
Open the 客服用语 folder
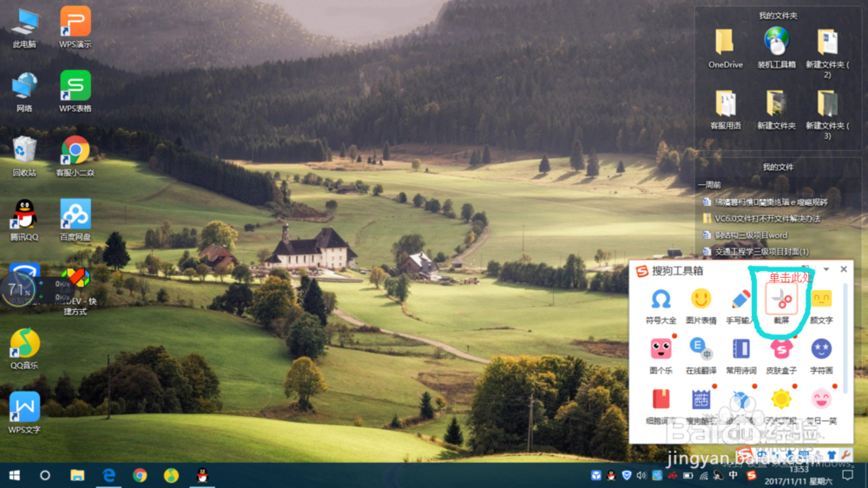(725, 109)
